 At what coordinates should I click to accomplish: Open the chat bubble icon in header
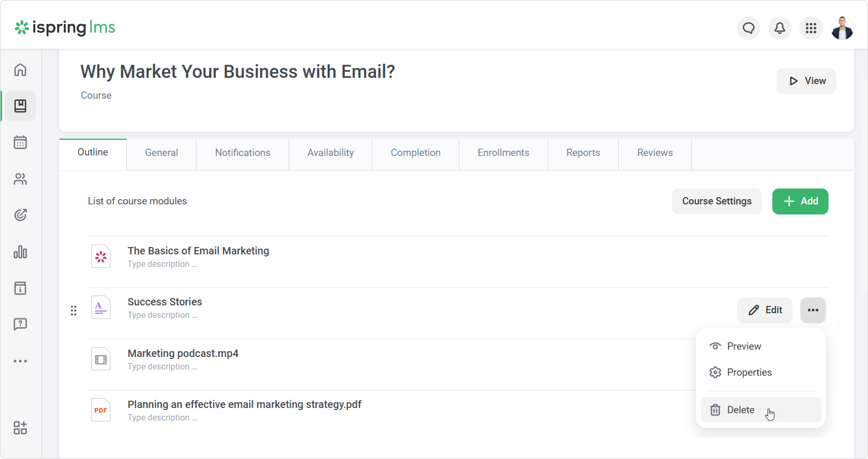[x=748, y=28]
